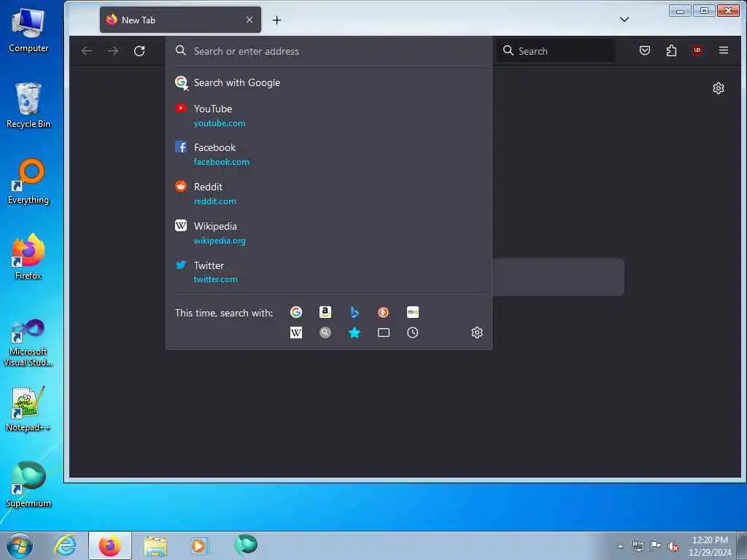Viewport: 747px width, 560px height.
Task: Click the reddit.com URL text
Action: 215,201
